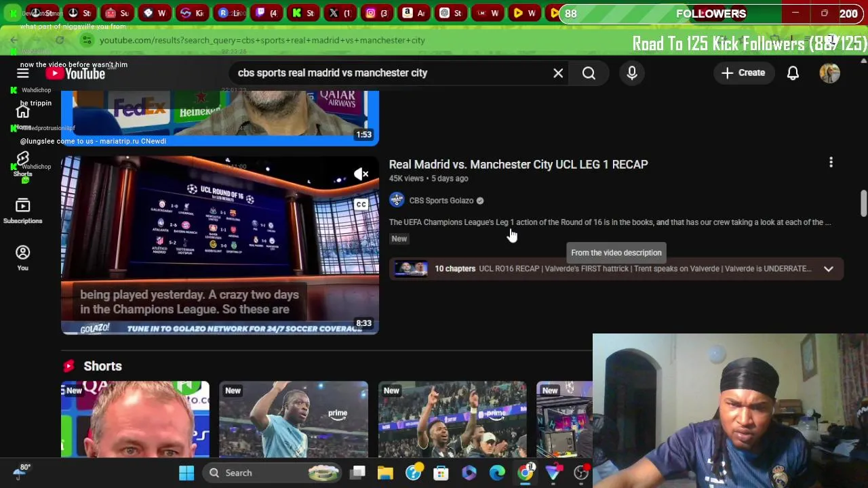Go to the YouTube home logo
Screen dimensions: 868x488
click(x=75, y=73)
